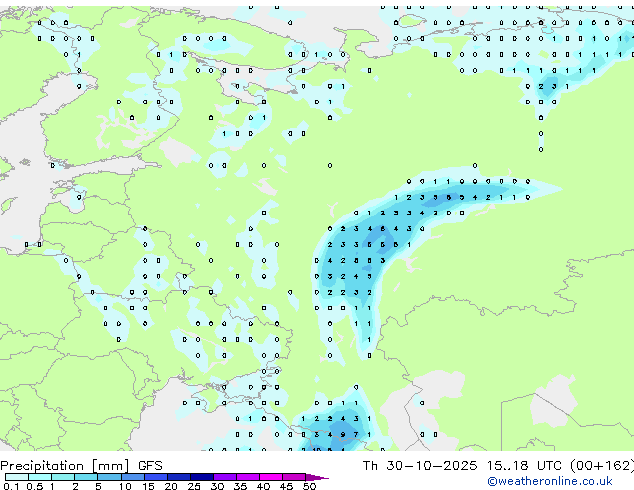Viewport: 634px width, 490px height.
Task: Click the over-50 mm arrow tip of legend
Action: click(x=317, y=477)
